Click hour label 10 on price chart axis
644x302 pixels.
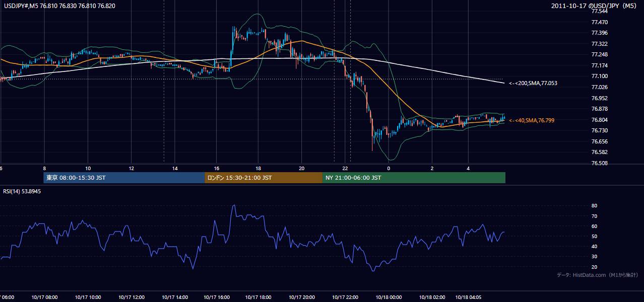(88, 168)
